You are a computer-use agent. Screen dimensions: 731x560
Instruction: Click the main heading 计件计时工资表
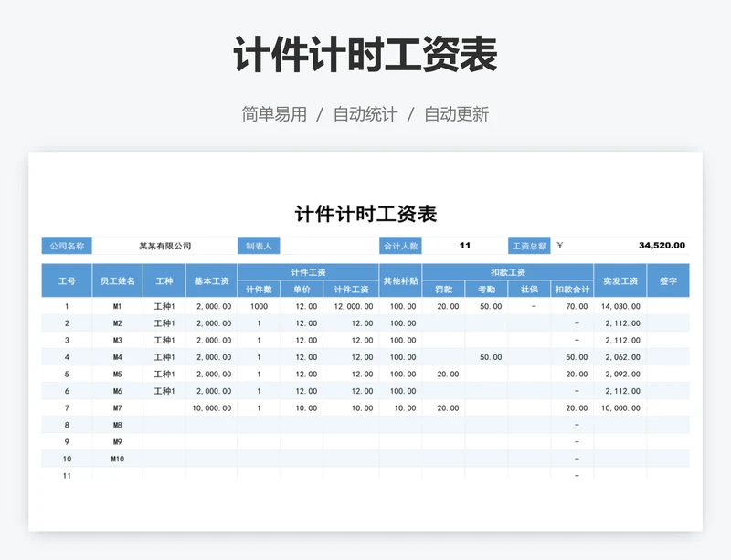click(x=365, y=55)
